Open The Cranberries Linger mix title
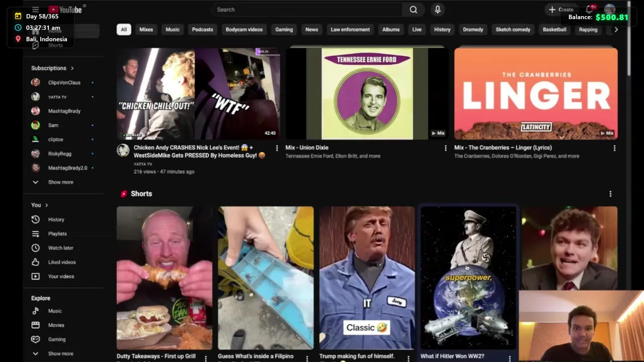This screenshot has height=362, width=644. pos(503,148)
